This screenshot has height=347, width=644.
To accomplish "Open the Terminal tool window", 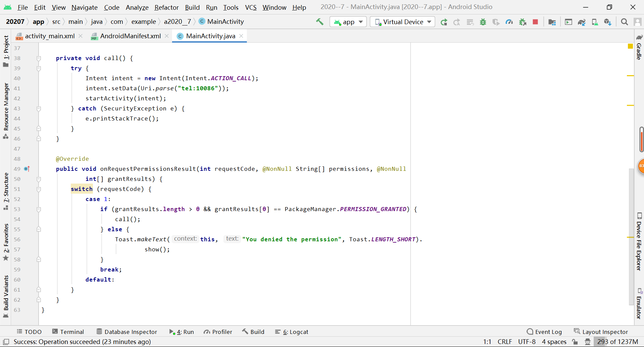I will (x=68, y=332).
